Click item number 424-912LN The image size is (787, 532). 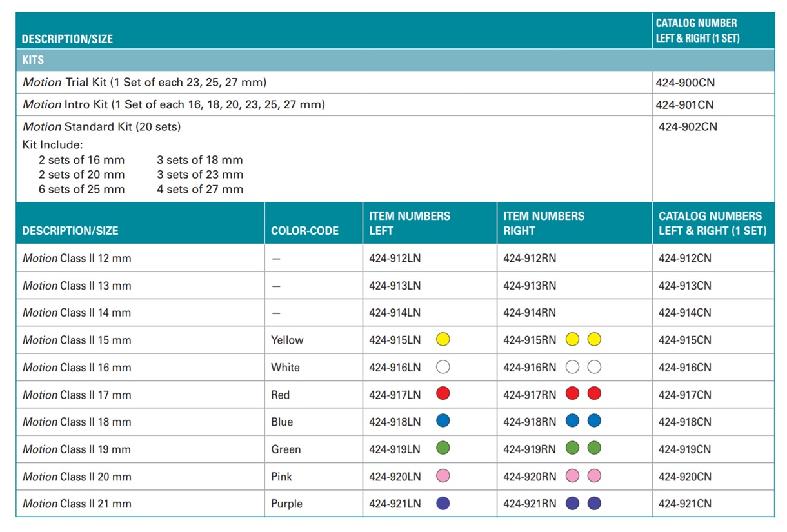click(395, 259)
